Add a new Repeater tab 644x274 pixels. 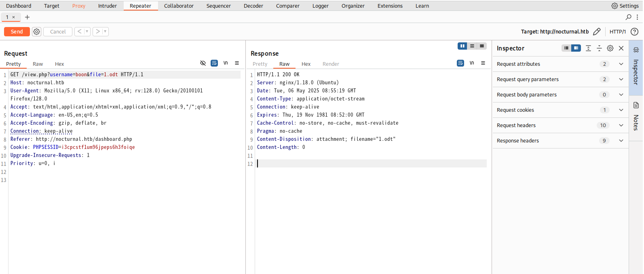[x=27, y=17]
